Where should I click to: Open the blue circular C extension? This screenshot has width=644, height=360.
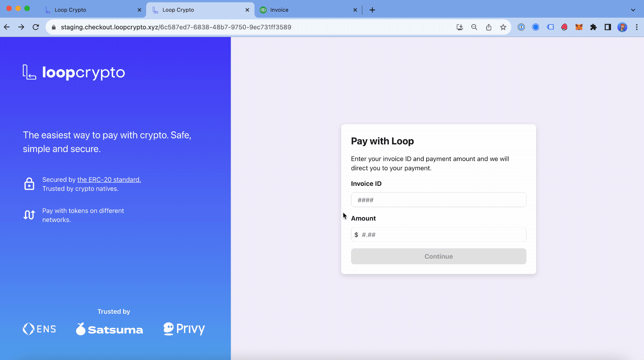point(536,27)
